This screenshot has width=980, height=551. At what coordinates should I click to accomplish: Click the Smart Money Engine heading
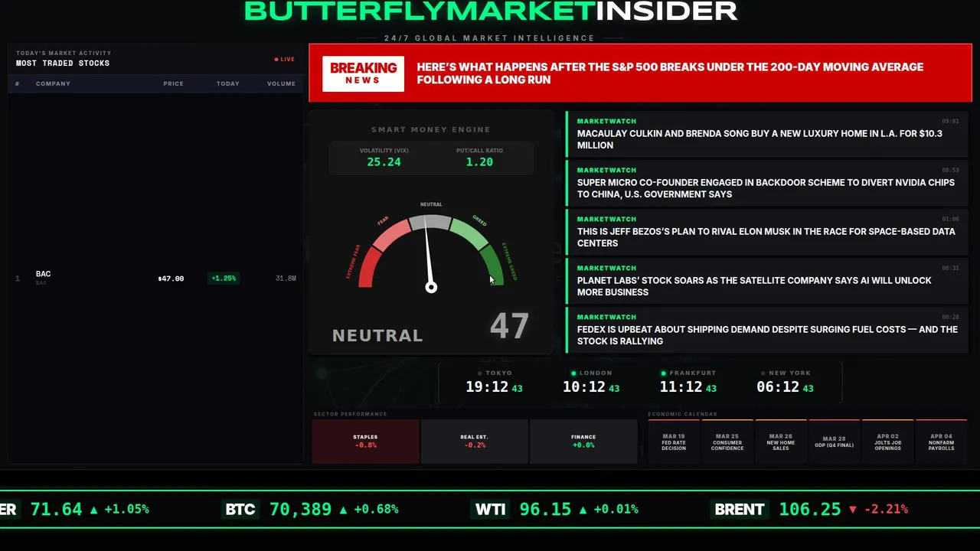[431, 130]
